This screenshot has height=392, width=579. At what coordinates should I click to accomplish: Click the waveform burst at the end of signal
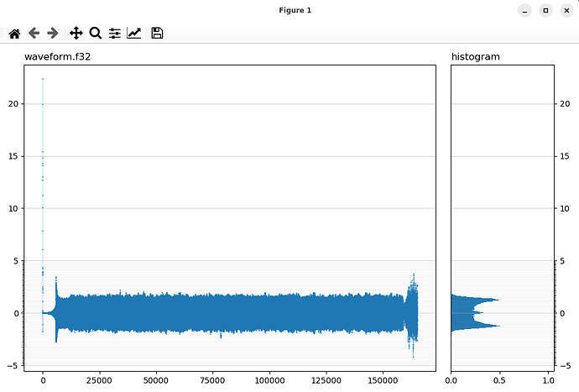point(413,314)
